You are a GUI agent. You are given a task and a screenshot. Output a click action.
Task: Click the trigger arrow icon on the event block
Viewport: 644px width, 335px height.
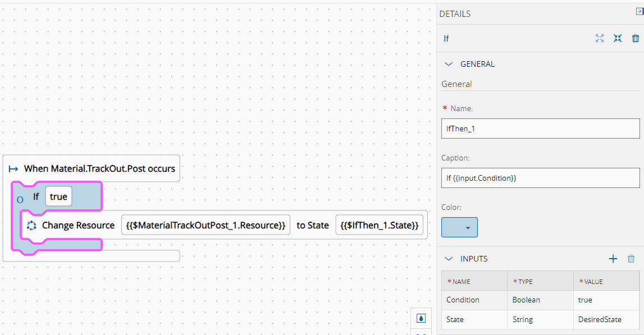[x=13, y=168]
